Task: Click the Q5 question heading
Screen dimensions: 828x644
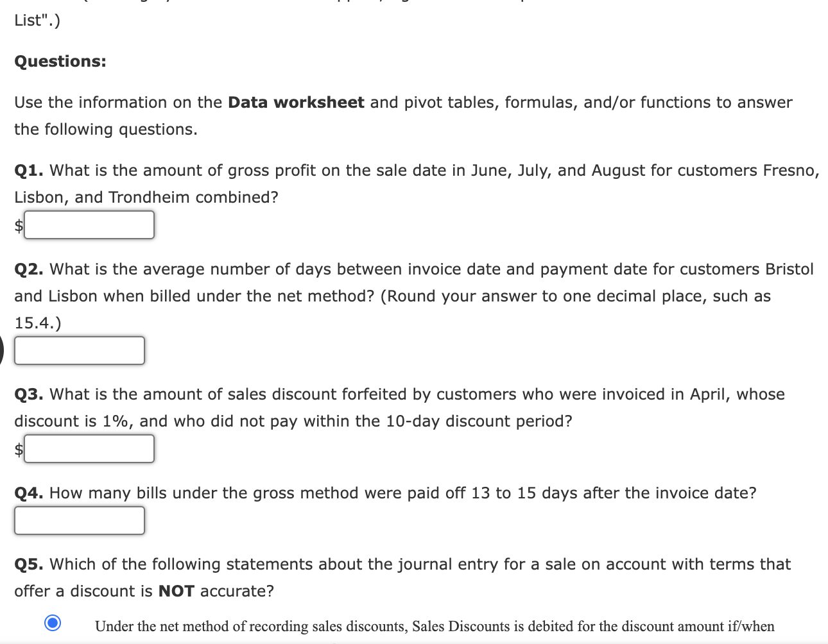Action: tap(28, 564)
